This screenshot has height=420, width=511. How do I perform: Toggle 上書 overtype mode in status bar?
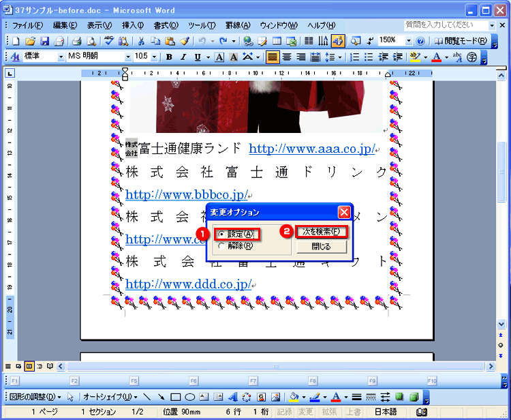[x=353, y=412]
